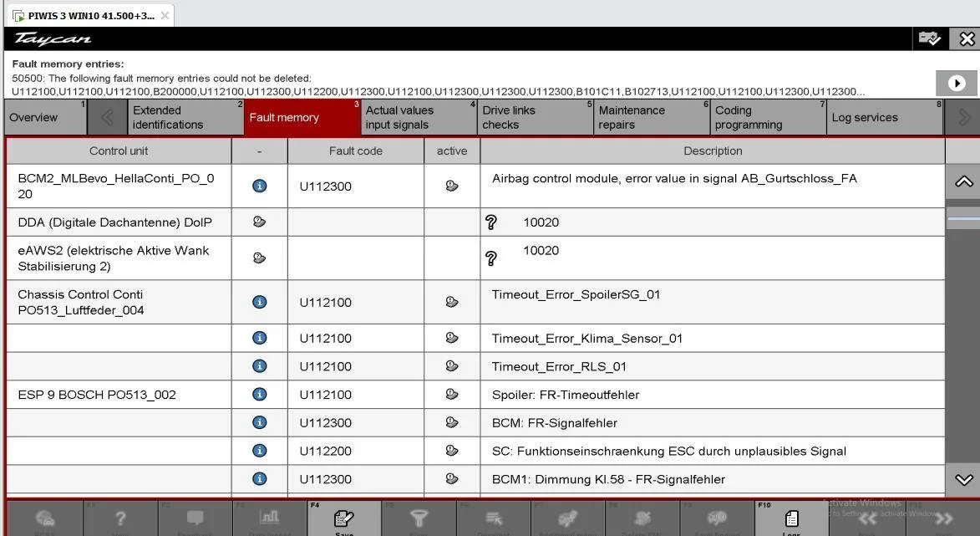
Task: Click info icon for BCM: FR-Signalfehler row
Action: point(259,422)
